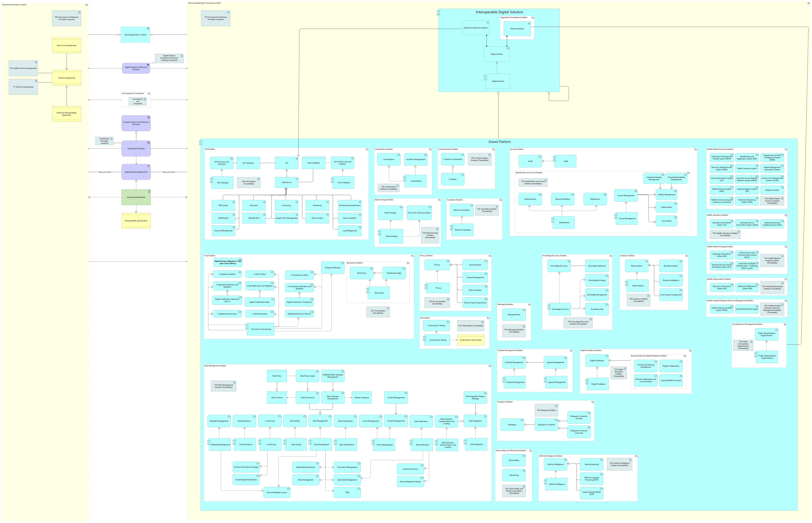Click the folder icon of Orchestration Enablers group
The height and width of the screenshot is (523, 812).
pos(430,149)
